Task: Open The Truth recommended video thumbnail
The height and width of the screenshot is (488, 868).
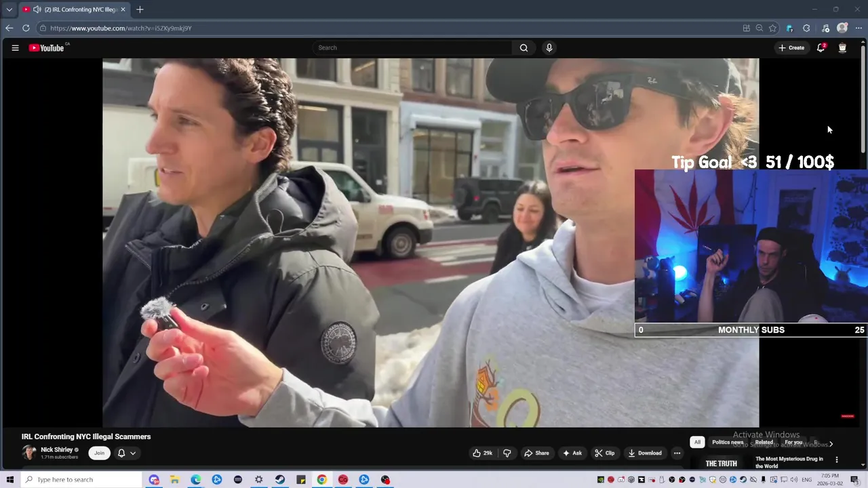Action: click(x=721, y=462)
